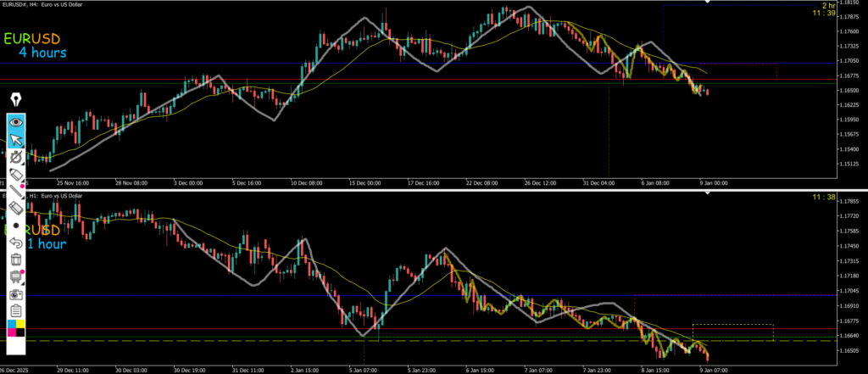Click the clipboard icon in the toolbar
The width and height of the screenshot is (868, 374).
pyautogui.click(x=16, y=310)
